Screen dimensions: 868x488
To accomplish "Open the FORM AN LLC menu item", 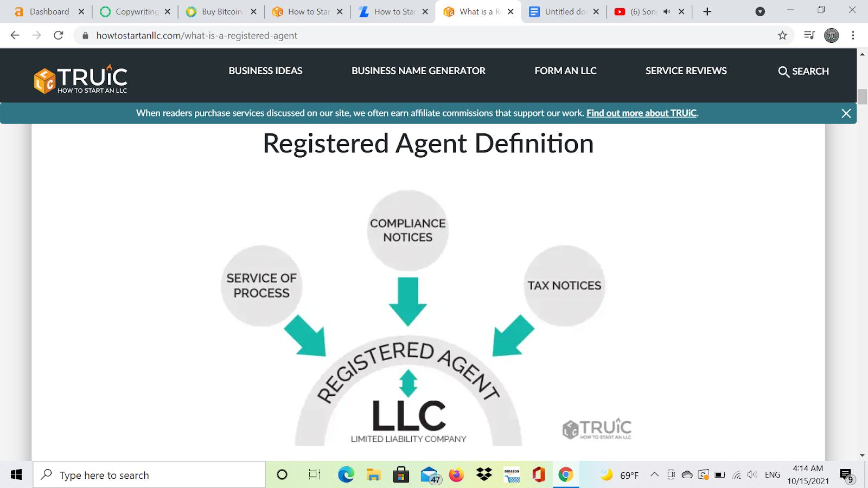I will [565, 70].
